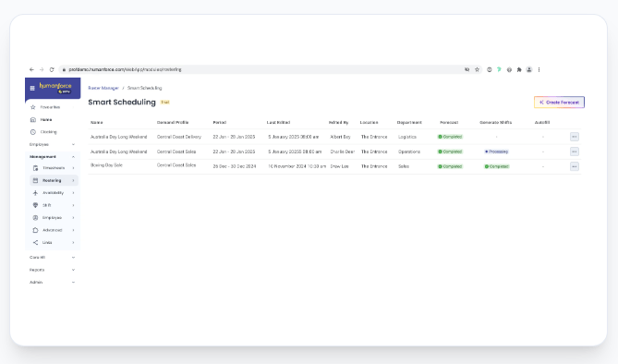The width and height of the screenshot is (618, 364).
Task: Click the Logistics department cell
Action: click(407, 137)
